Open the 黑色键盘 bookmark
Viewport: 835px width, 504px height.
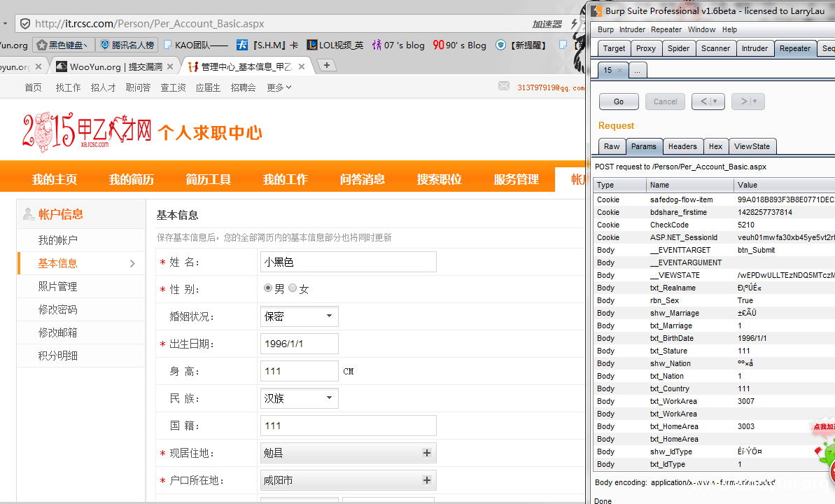pyautogui.click(x=63, y=45)
